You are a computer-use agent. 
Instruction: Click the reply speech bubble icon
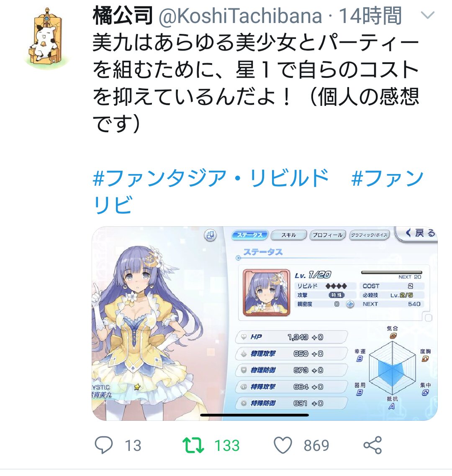(x=104, y=445)
